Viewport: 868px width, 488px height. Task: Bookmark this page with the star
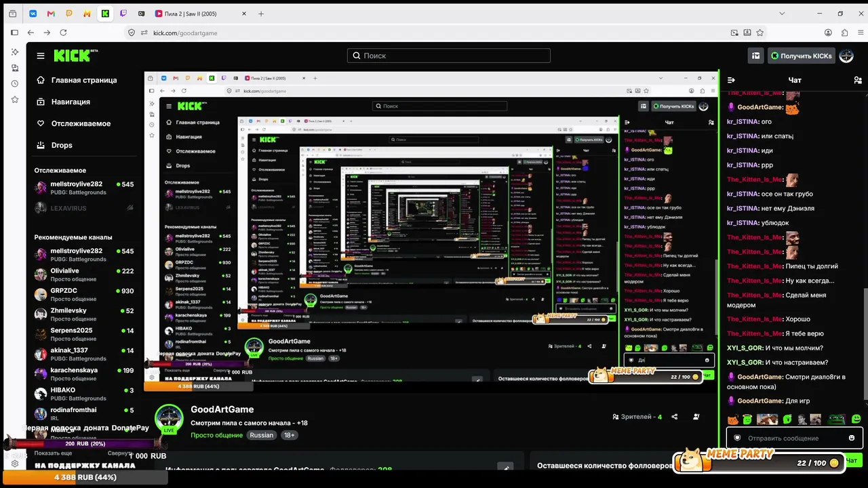pyautogui.click(x=760, y=33)
